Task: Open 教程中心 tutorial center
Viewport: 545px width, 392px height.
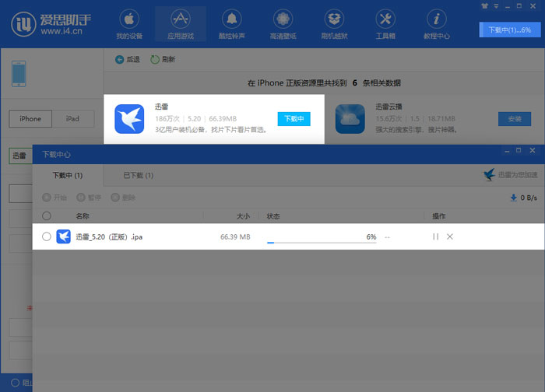Action: (x=437, y=24)
